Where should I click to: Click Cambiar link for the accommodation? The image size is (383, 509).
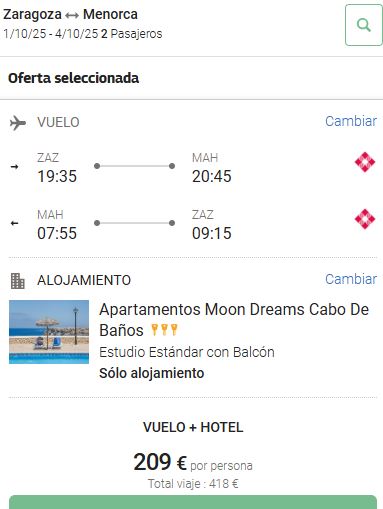click(x=351, y=279)
